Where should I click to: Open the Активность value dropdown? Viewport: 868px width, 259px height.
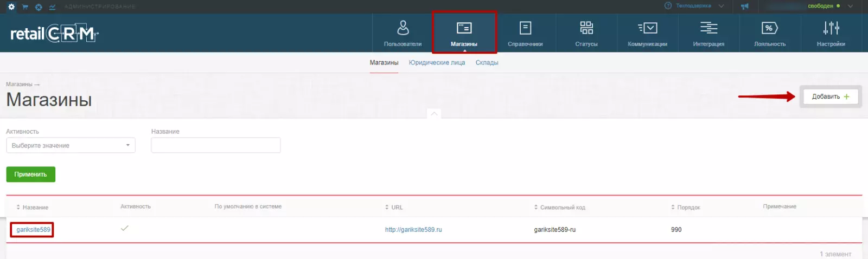(71, 145)
